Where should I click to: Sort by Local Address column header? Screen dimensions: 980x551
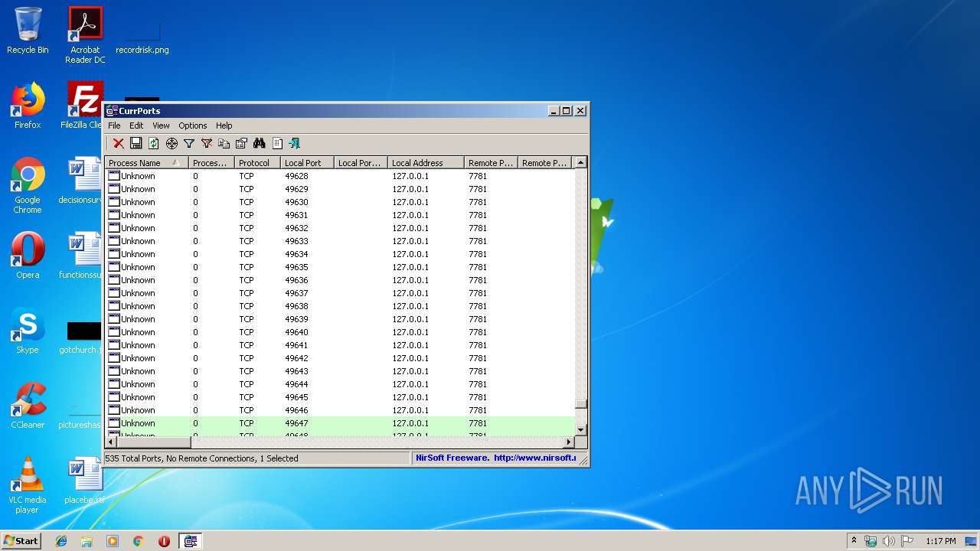coord(426,163)
